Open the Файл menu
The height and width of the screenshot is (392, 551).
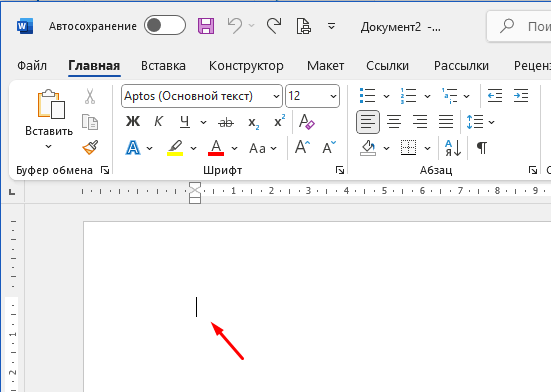[x=32, y=66]
